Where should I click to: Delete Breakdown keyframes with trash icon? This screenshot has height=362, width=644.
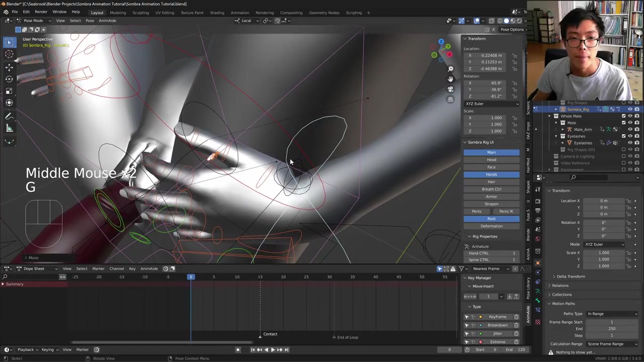point(516,325)
